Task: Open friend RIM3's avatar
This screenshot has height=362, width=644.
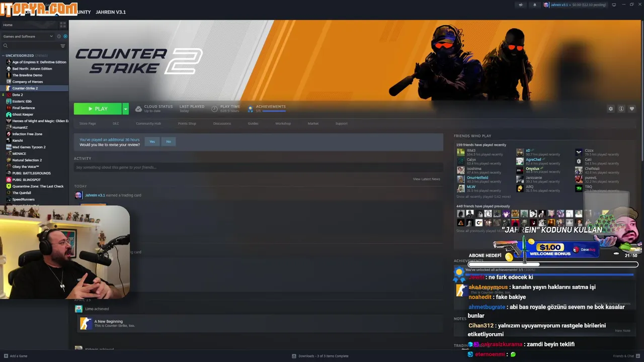Action: 460,152
